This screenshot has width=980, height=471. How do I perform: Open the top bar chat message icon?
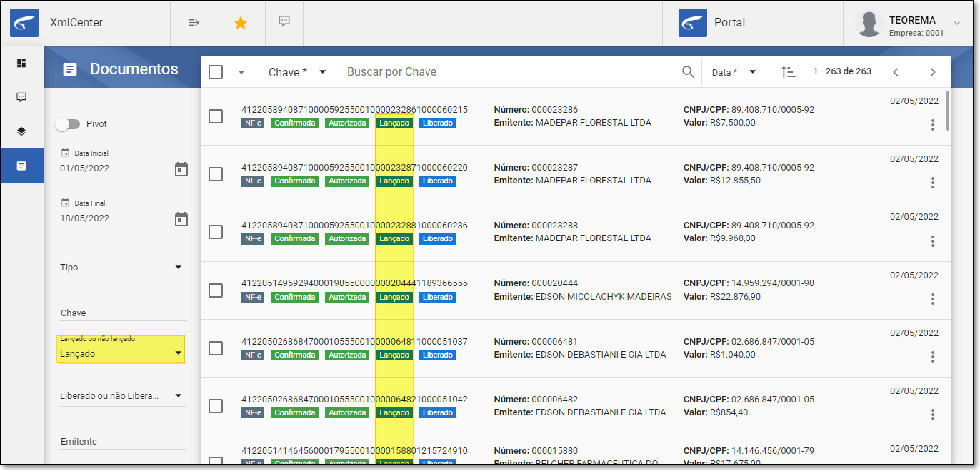pyautogui.click(x=284, y=21)
